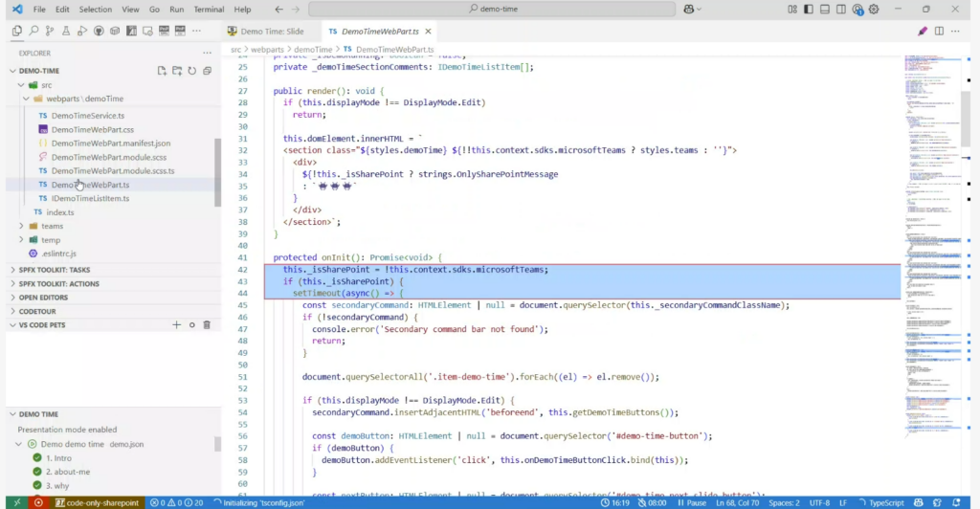Close the DemoTimeWebPart.ts tab
The height and width of the screenshot is (509, 980).
[428, 32]
